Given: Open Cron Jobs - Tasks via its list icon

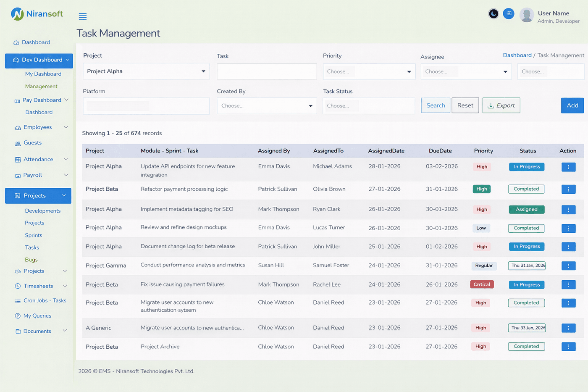Looking at the screenshot, I should (x=17, y=300).
